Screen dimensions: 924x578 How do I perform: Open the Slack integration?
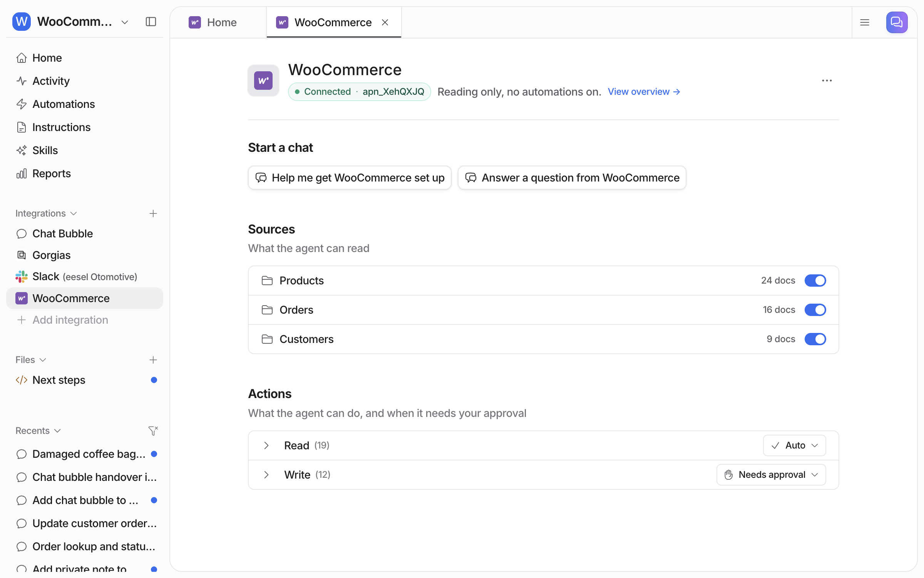point(85,277)
